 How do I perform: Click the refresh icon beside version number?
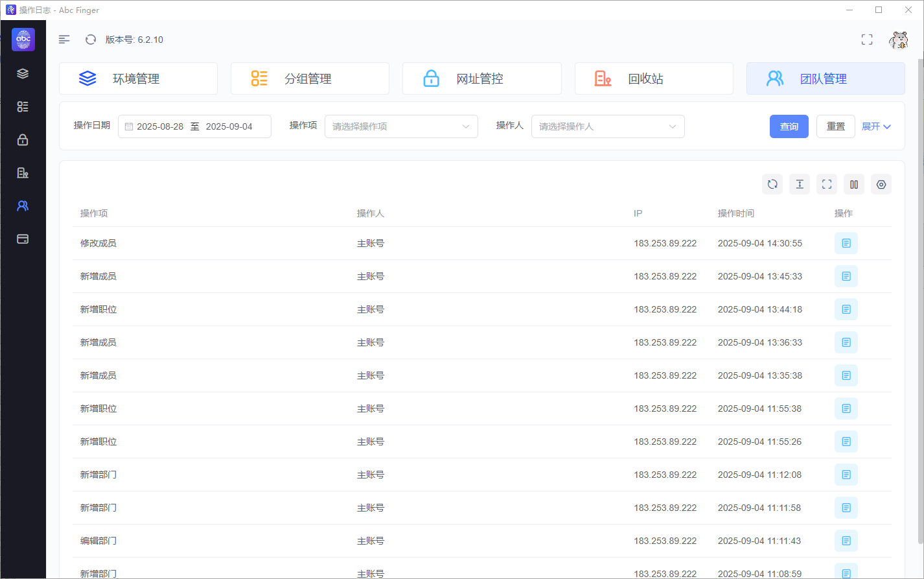pos(91,40)
